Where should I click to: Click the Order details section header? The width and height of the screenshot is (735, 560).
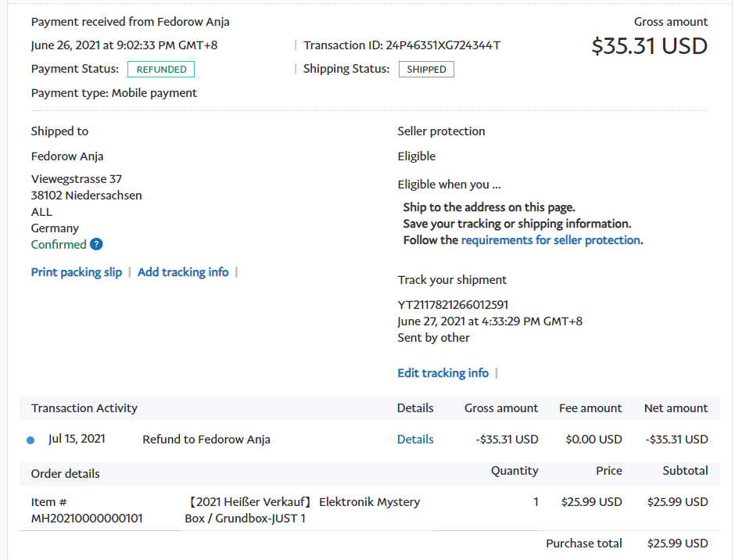66,474
